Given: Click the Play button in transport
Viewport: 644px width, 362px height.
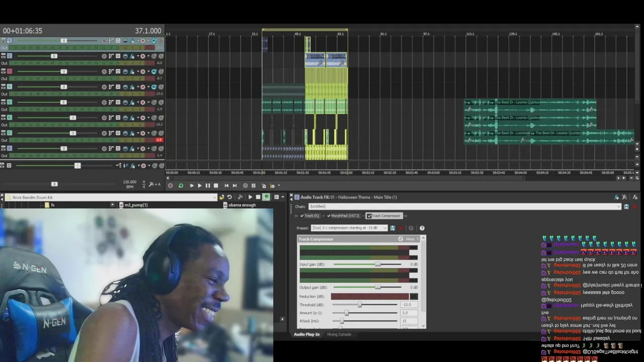Looking at the screenshot, I should click(200, 186).
